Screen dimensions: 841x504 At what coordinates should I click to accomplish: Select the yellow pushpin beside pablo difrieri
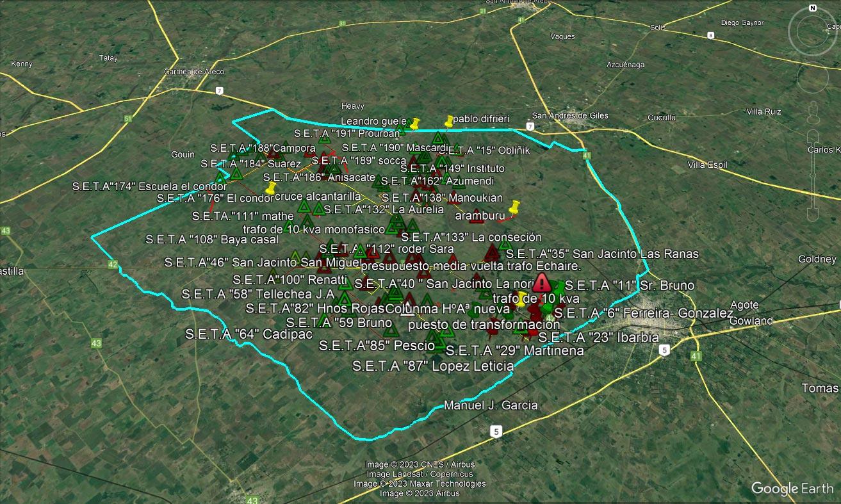[450, 121]
